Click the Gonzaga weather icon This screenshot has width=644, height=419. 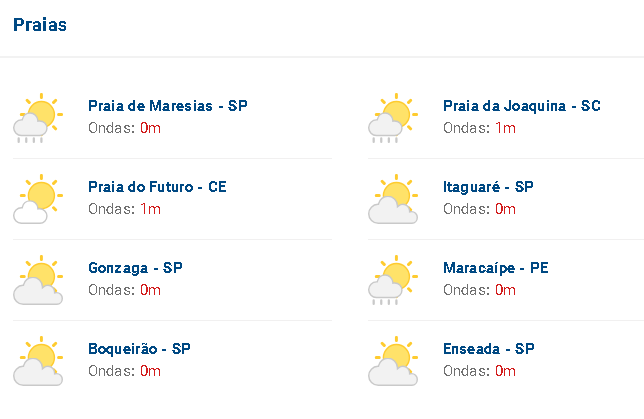[38, 280]
